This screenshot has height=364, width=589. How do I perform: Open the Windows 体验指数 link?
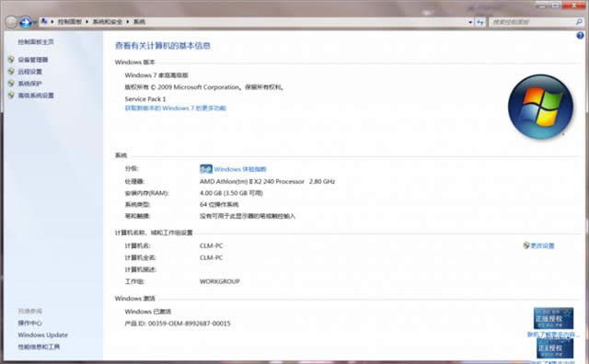[240, 169]
